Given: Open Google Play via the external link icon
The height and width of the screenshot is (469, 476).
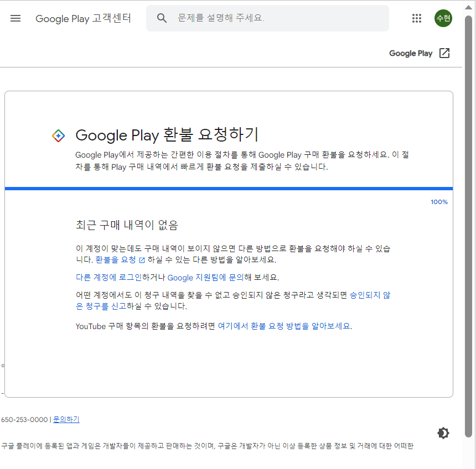Looking at the screenshot, I should tap(444, 53).
